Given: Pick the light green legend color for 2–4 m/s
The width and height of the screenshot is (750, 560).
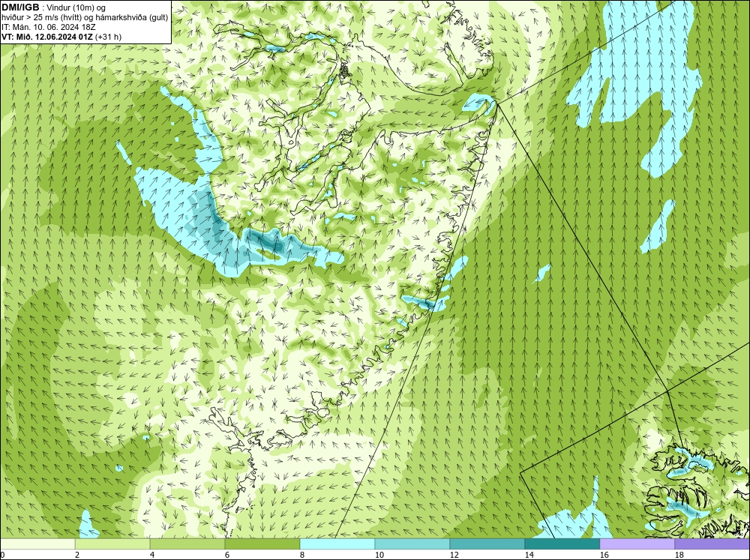Looking at the screenshot, I should [112, 544].
